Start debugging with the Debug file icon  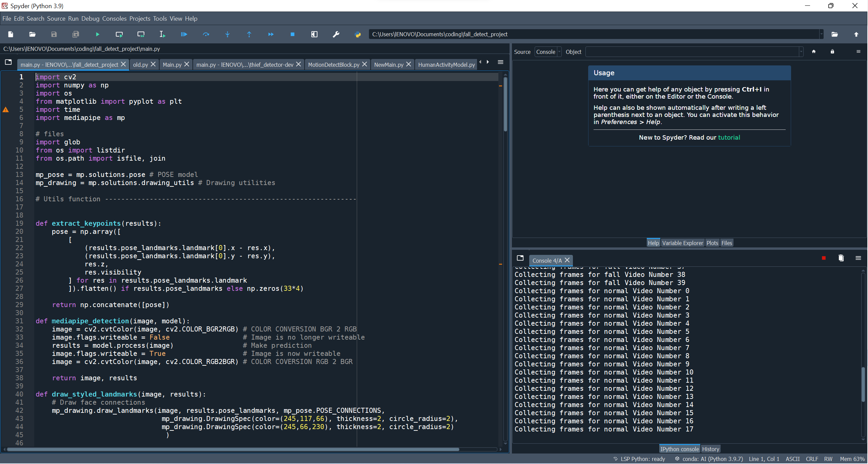184,34
